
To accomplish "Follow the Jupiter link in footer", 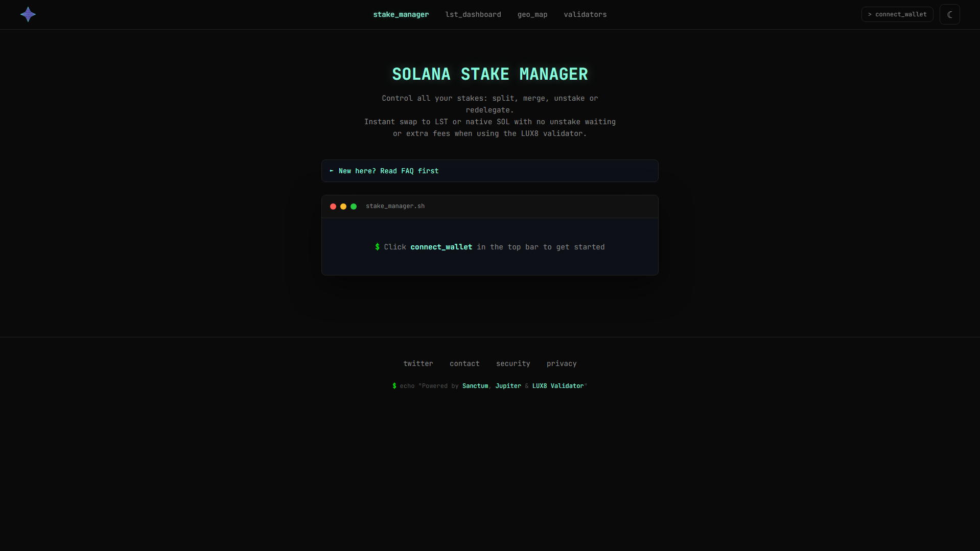I will (x=508, y=386).
